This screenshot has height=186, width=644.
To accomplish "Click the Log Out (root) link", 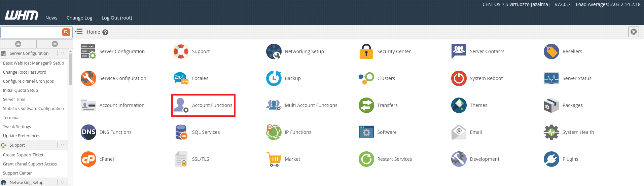I will click(x=117, y=18).
